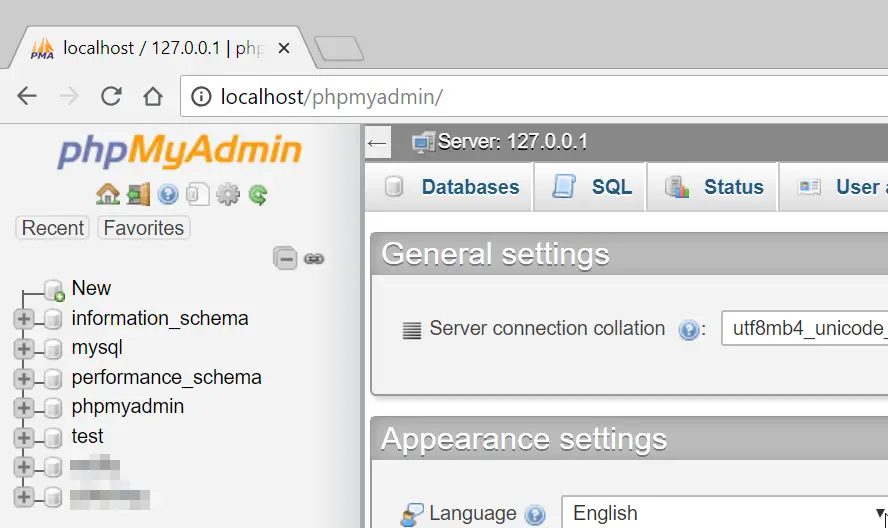This screenshot has width=888, height=528.
Task: Click the server icon beside Server: 127.0.0.1
Action: coord(423,142)
